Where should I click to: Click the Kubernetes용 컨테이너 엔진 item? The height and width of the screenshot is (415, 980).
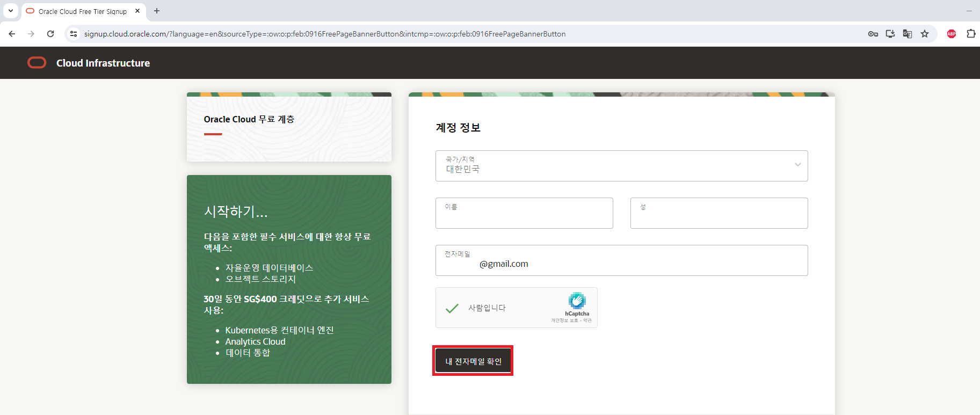[279, 330]
